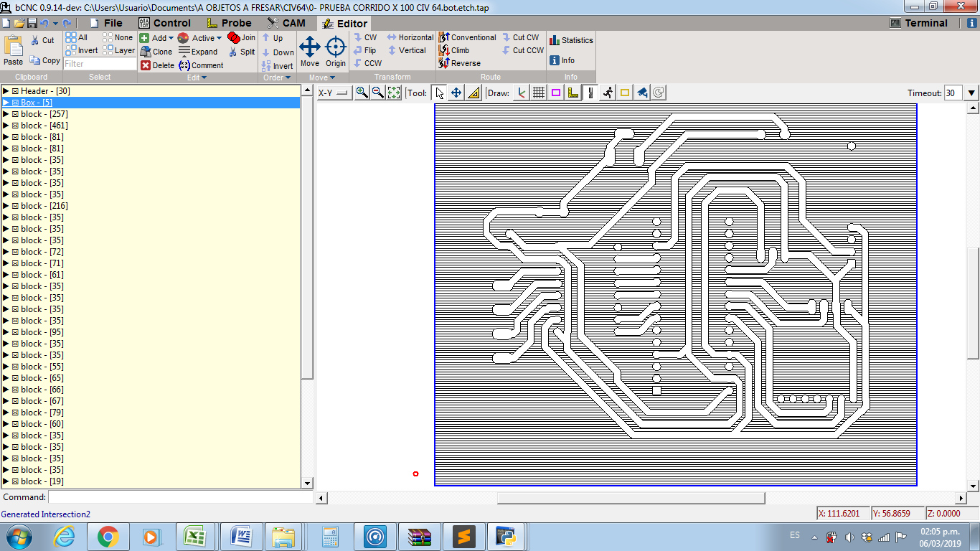Open the Statistics panel
Viewport: 980px width, 551px height.
tap(570, 39)
